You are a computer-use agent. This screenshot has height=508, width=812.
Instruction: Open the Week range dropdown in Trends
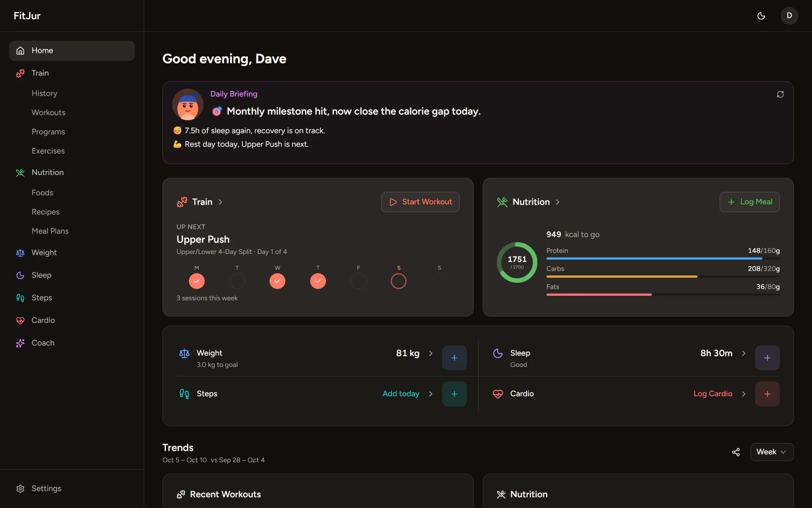coord(772,452)
